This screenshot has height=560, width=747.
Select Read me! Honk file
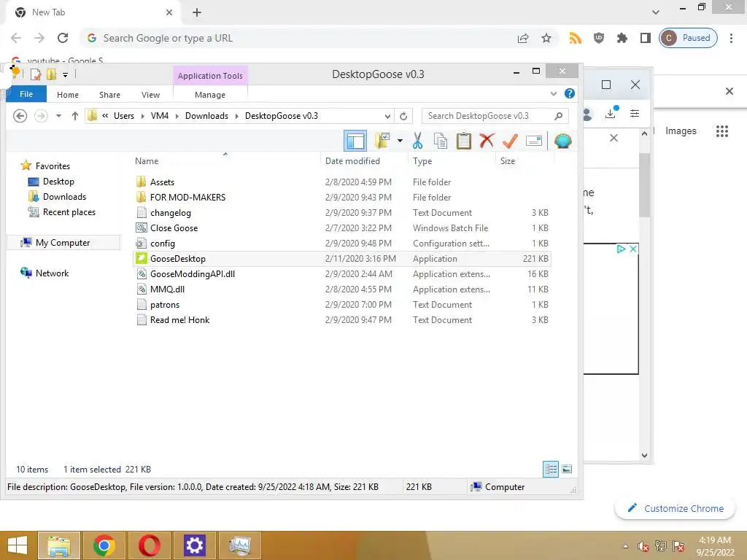click(342, 320)
